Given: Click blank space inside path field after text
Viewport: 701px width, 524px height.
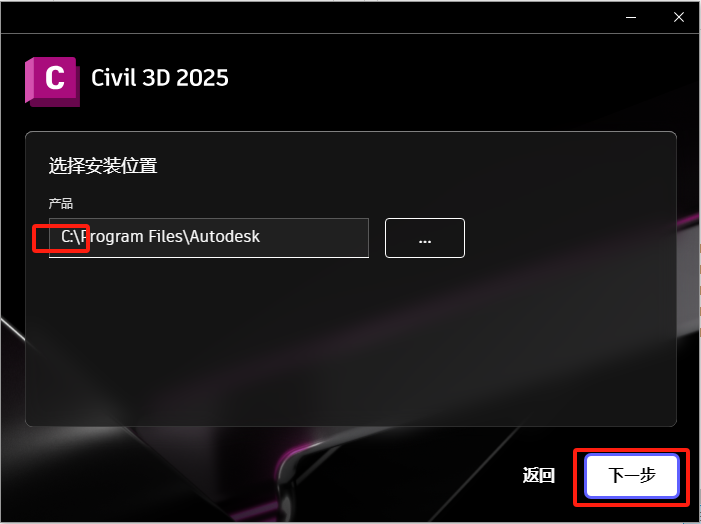Looking at the screenshot, I should [315, 237].
